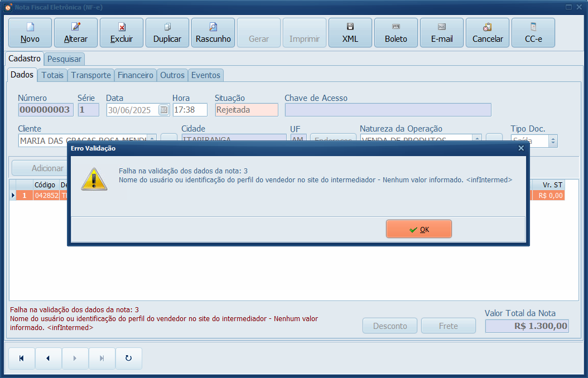Confirm the error dialog with OK
Viewport: 588px width, 378px height.
418,229
